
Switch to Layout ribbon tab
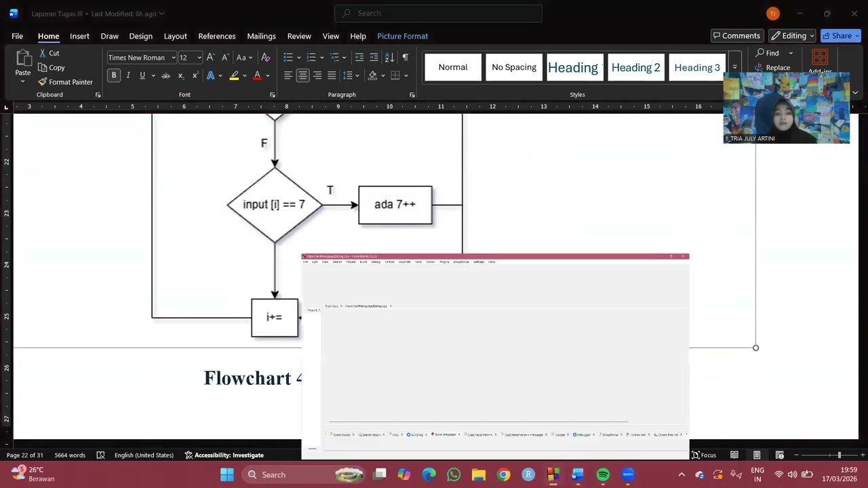[x=175, y=36]
